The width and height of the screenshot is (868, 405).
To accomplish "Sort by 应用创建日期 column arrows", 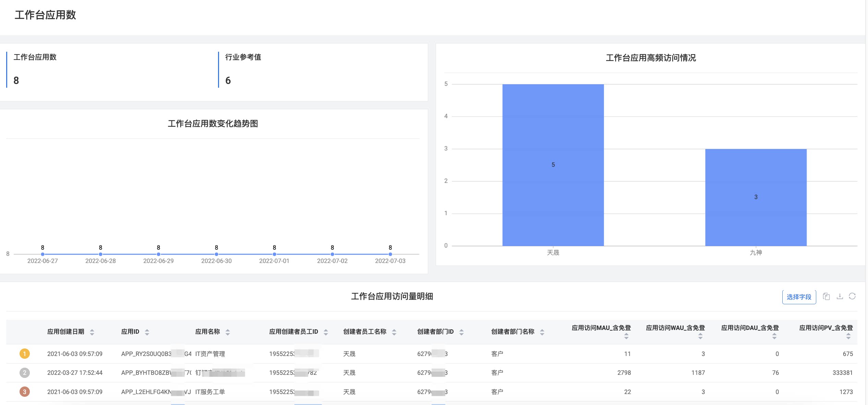I will click(92, 332).
